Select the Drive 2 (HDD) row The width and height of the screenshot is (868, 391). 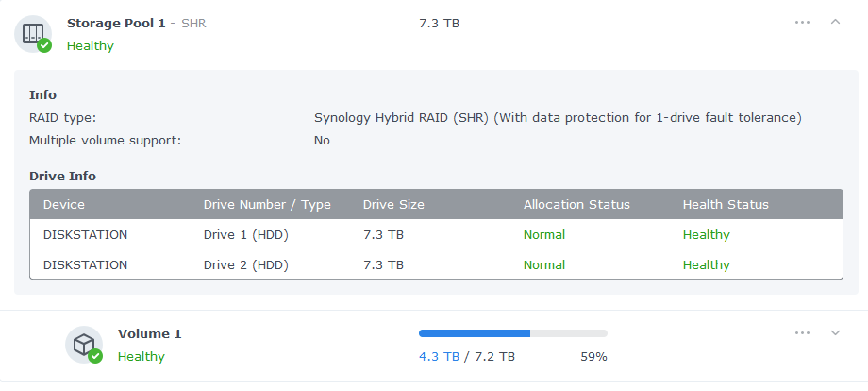pos(436,265)
